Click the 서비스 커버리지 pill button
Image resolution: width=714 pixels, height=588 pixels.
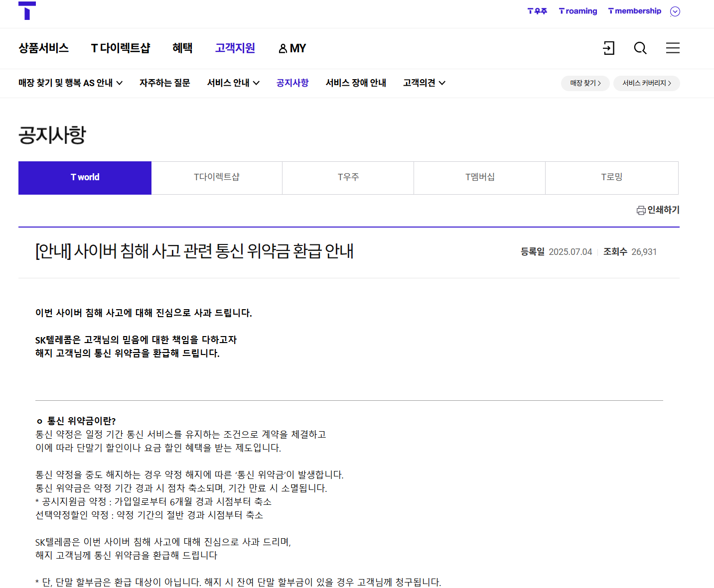click(647, 83)
